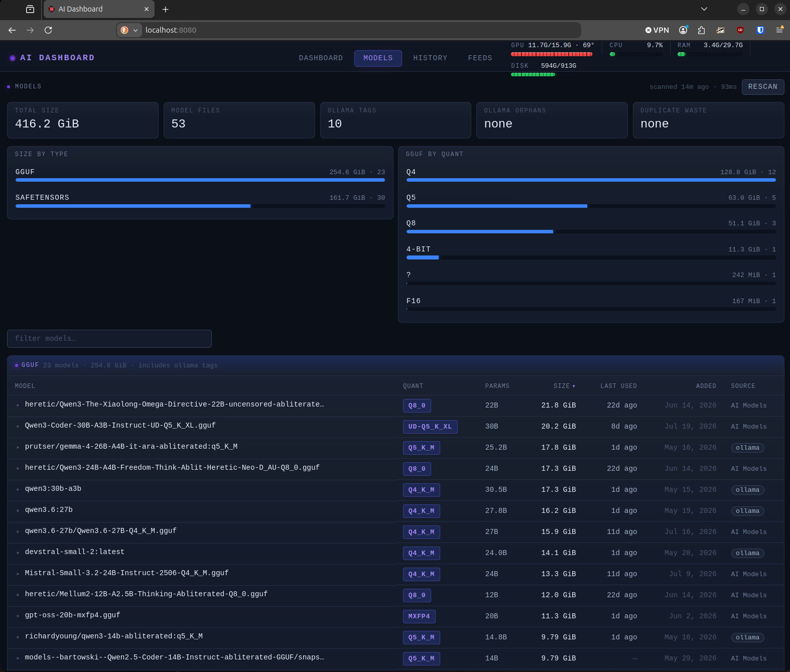Select the heretic/Mellum2-12B model name

click(x=146, y=594)
